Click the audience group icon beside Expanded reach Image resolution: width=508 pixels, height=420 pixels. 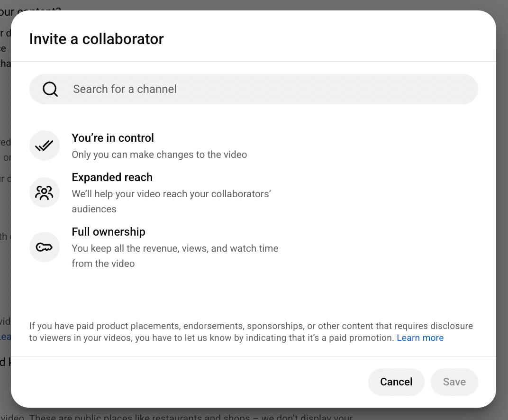[x=44, y=192]
